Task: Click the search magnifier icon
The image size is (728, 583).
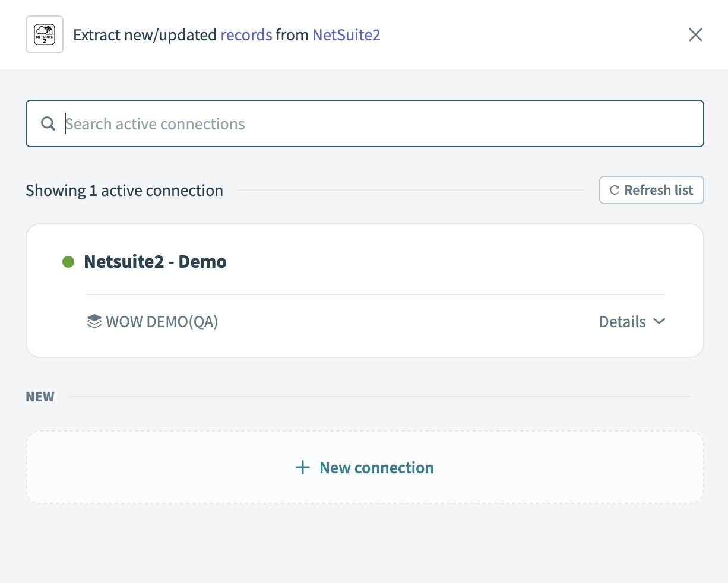Action: pyautogui.click(x=48, y=123)
